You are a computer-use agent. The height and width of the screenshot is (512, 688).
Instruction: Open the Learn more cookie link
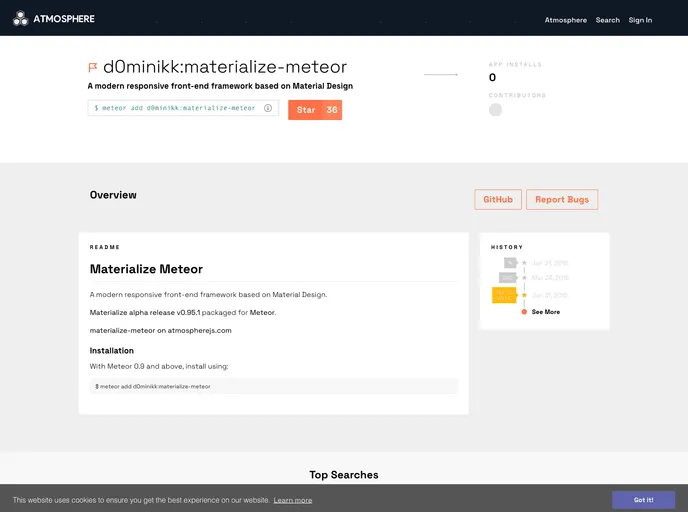click(x=293, y=500)
